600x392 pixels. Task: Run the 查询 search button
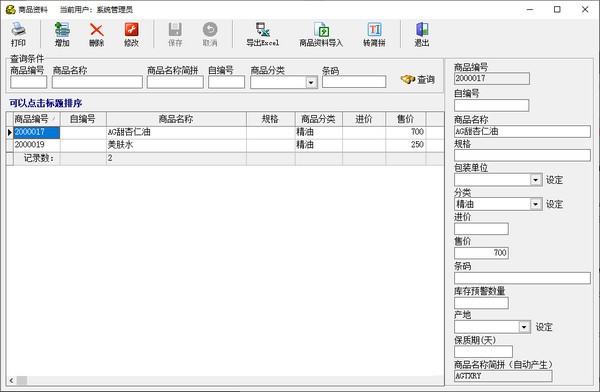coord(417,80)
